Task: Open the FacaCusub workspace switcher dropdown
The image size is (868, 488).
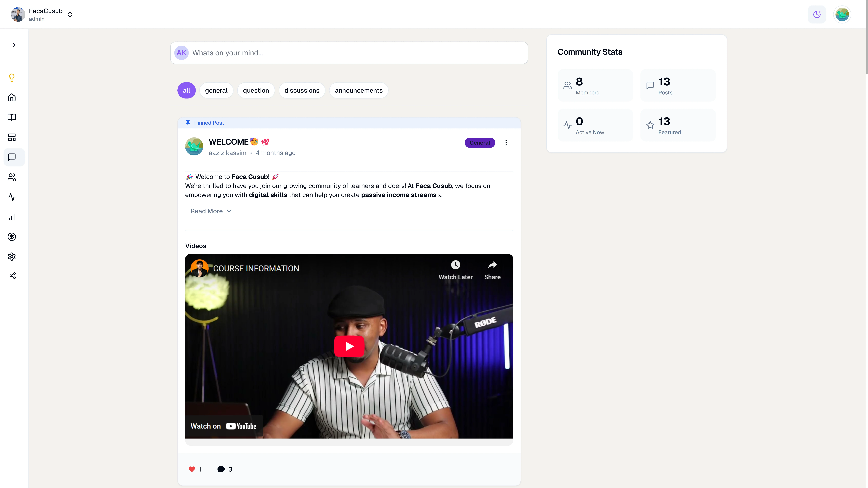Action: click(70, 14)
